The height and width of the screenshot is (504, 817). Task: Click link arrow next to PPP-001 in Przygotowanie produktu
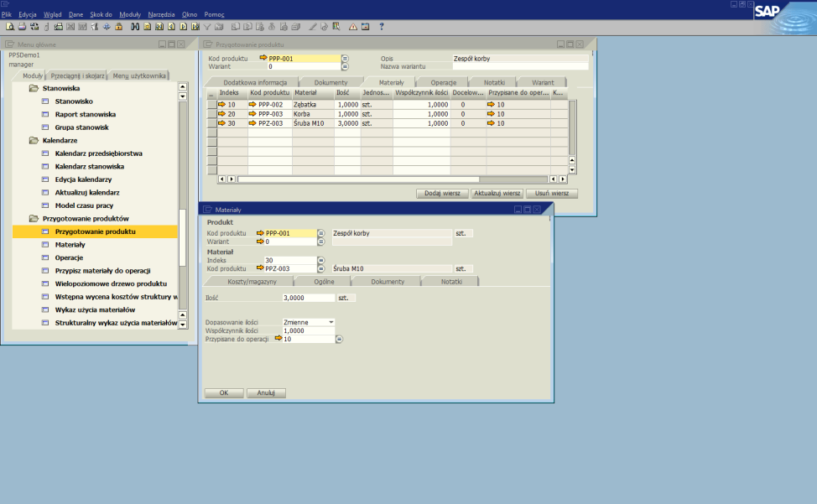(263, 59)
